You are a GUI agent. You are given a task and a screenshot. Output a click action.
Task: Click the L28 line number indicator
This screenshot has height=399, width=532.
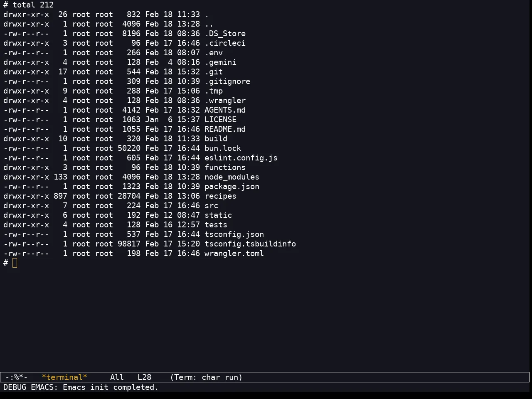(144, 377)
